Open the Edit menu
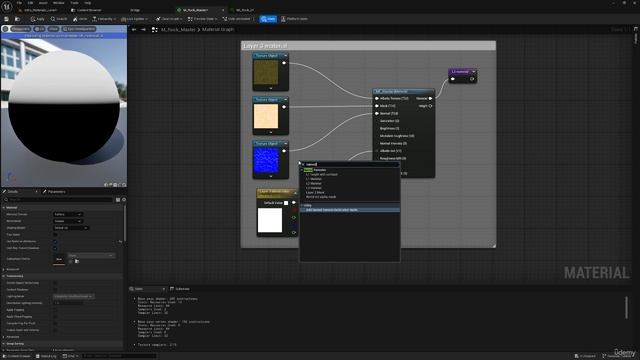This screenshot has width=640, height=360. pyautogui.click(x=30, y=3)
